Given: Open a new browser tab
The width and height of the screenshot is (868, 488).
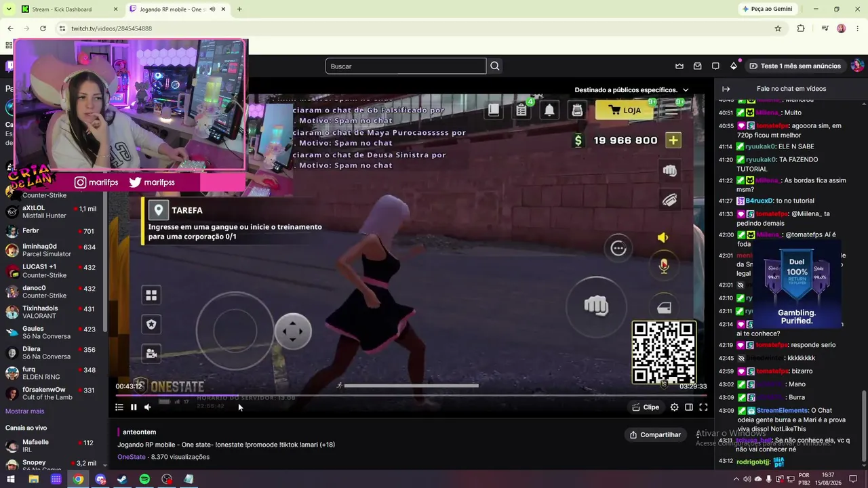Looking at the screenshot, I should point(239,9).
